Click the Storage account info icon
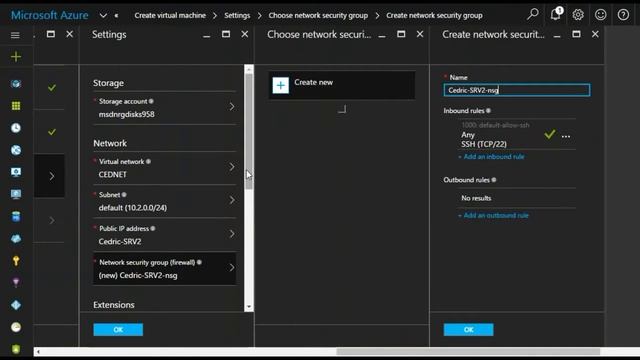Viewport: 640px width, 360px height. click(151, 101)
